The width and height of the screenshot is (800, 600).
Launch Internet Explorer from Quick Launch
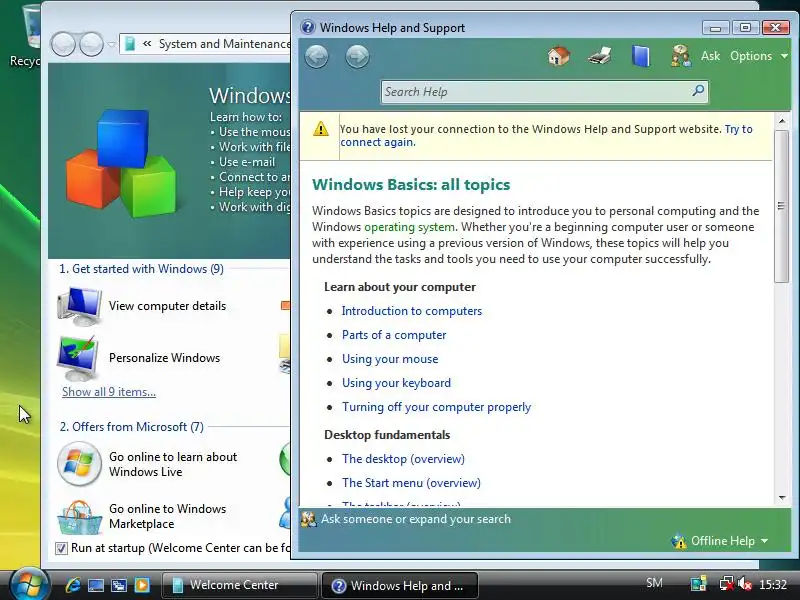coord(72,585)
